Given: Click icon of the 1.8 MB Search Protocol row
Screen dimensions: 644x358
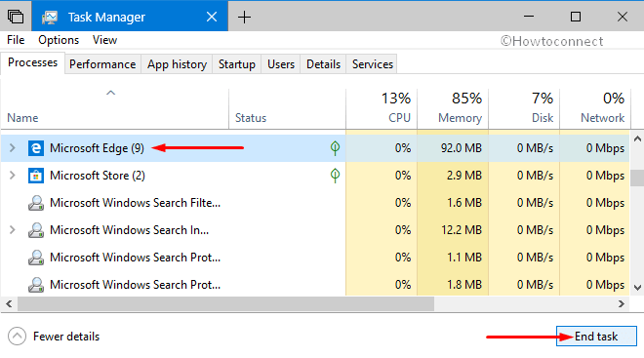Looking at the screenshot, I should point(36,285).
